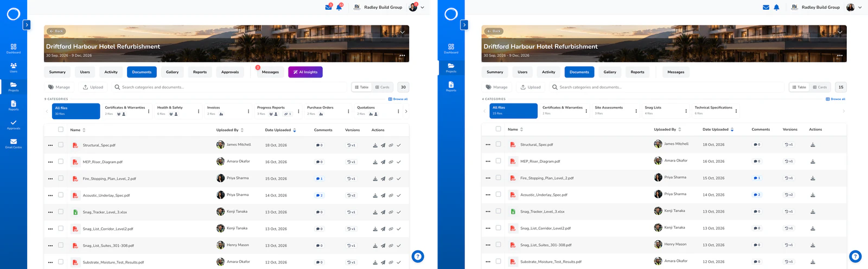Sort by Name column in right panel
Screen dimensions: 868x269
pos(516,130)
